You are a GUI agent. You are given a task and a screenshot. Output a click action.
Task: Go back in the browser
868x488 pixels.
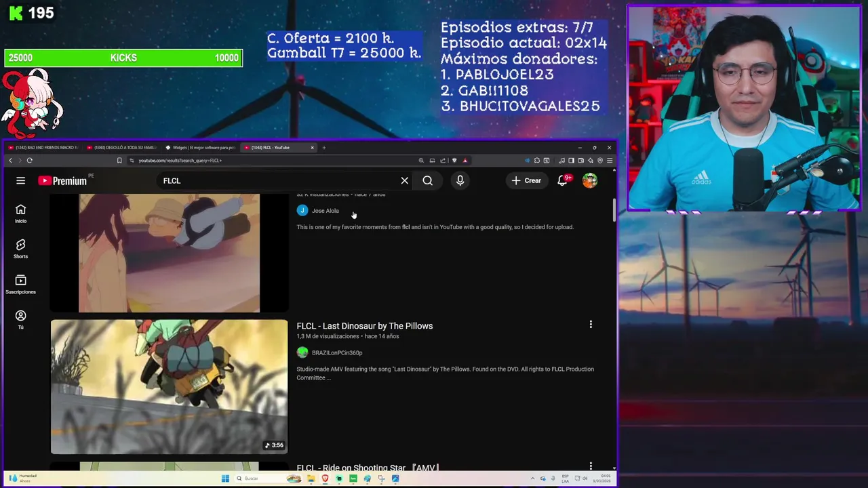[10, 161]
